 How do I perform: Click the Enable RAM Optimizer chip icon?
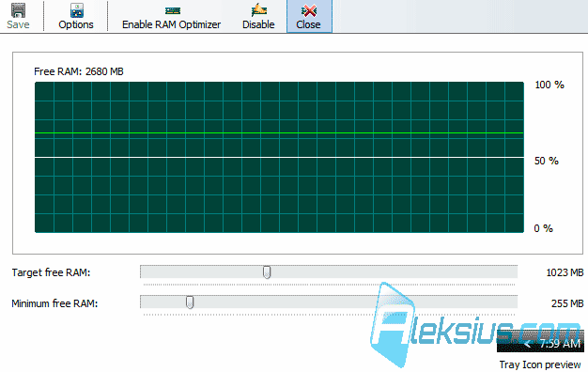[173, 11]
